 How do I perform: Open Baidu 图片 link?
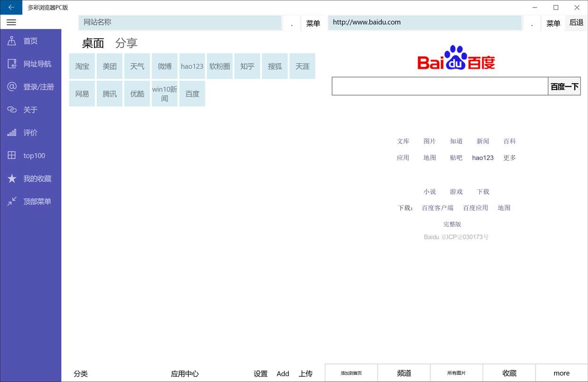point(429,141)
